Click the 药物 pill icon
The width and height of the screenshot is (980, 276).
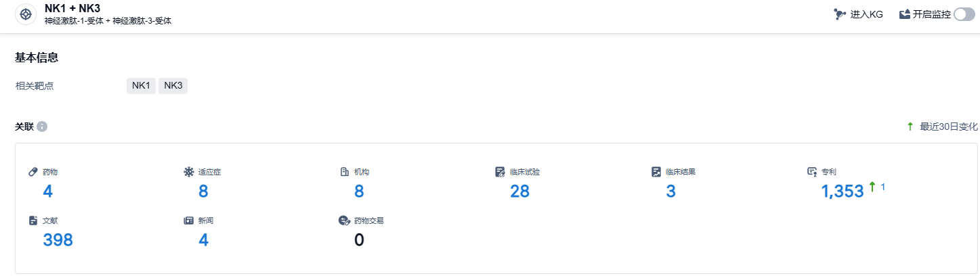[x=33, y=172]
